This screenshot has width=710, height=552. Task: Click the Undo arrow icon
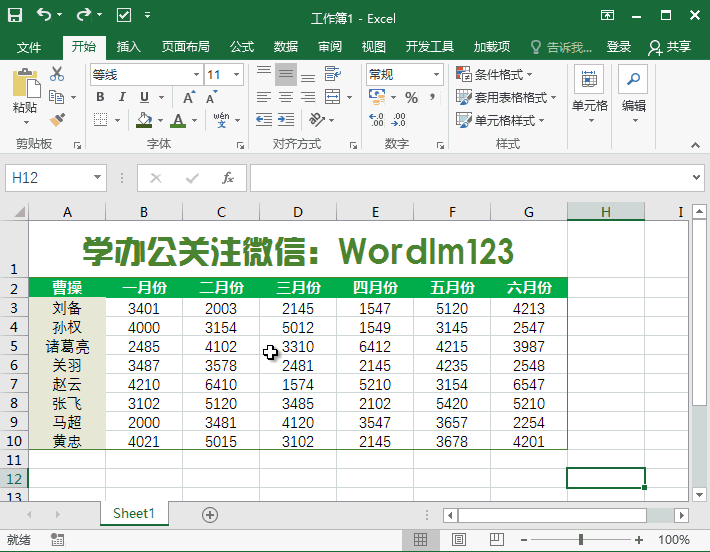pos(44,16)
